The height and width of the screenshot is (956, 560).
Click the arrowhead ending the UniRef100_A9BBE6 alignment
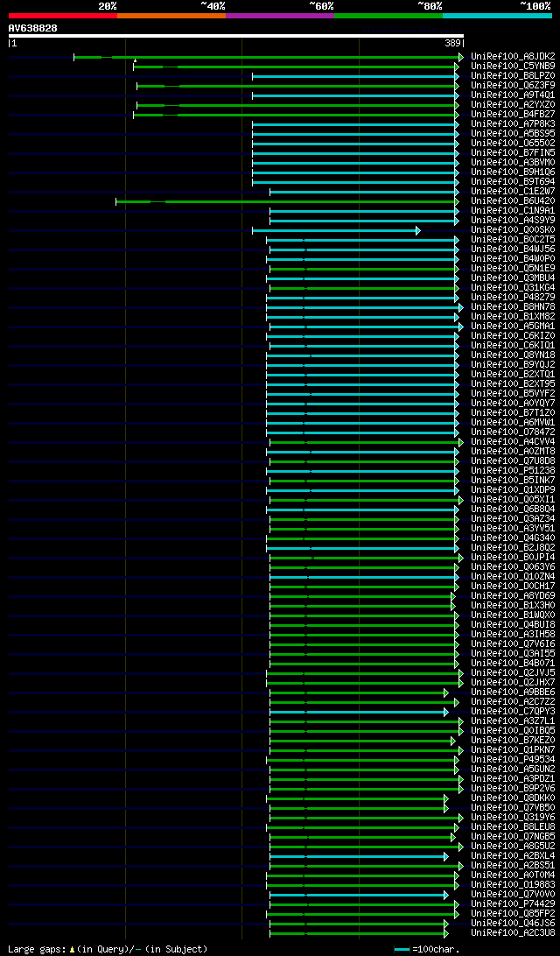[446, 692]
